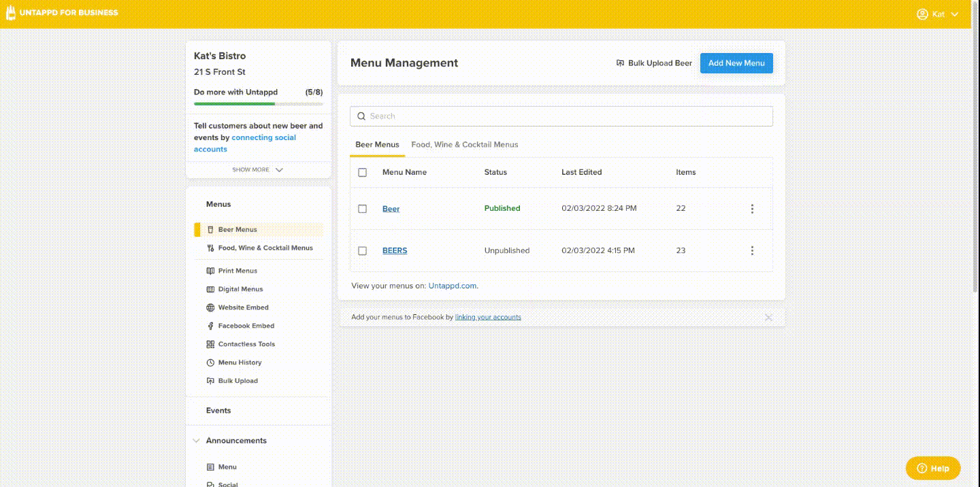Open the three-dot options for Beer menu
The height and width of the screenshot is (487, 980).
[752, 209]
